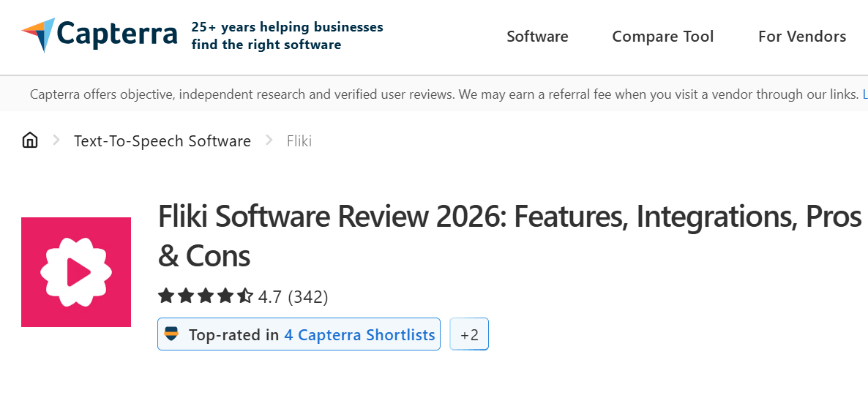The height and width of the screenshot is (420, 868).
Task: Open the Software menu
Action: (537, 37)
